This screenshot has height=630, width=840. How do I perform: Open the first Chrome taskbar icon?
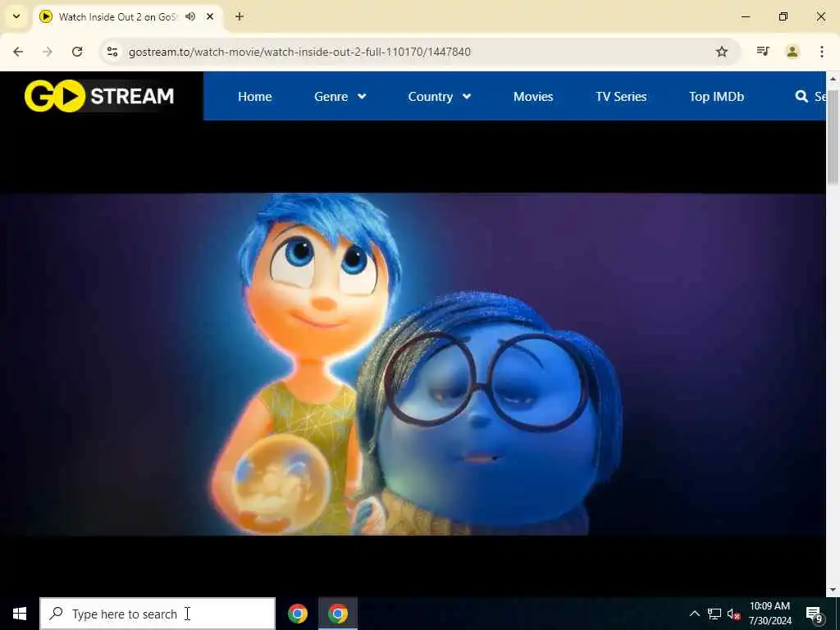click(298, 614)
